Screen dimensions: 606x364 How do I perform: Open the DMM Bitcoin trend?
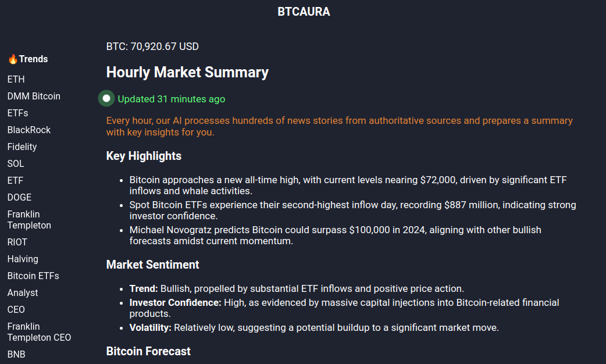tap(34, 96)
